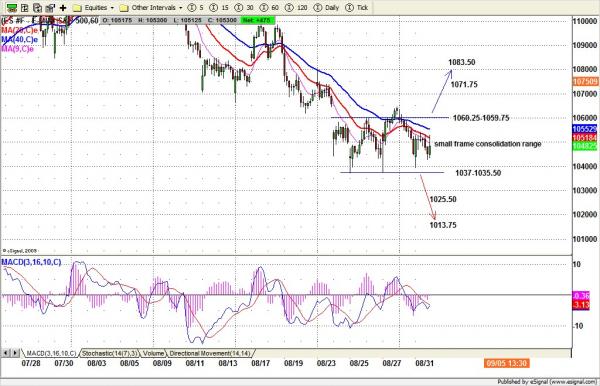Click the orange 09/05 13:30 time marker
600x386 pixels.
point(507,363)
